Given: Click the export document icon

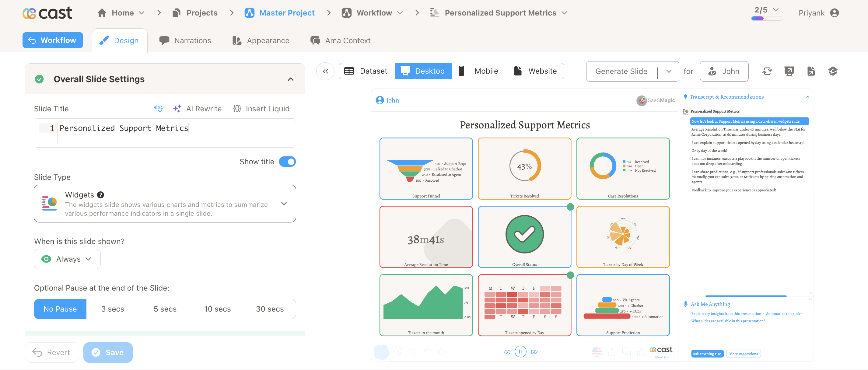Looking at the screenshot, I should [811, 71].
